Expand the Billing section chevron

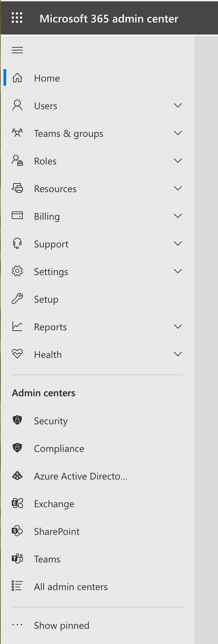click(178, 216)
